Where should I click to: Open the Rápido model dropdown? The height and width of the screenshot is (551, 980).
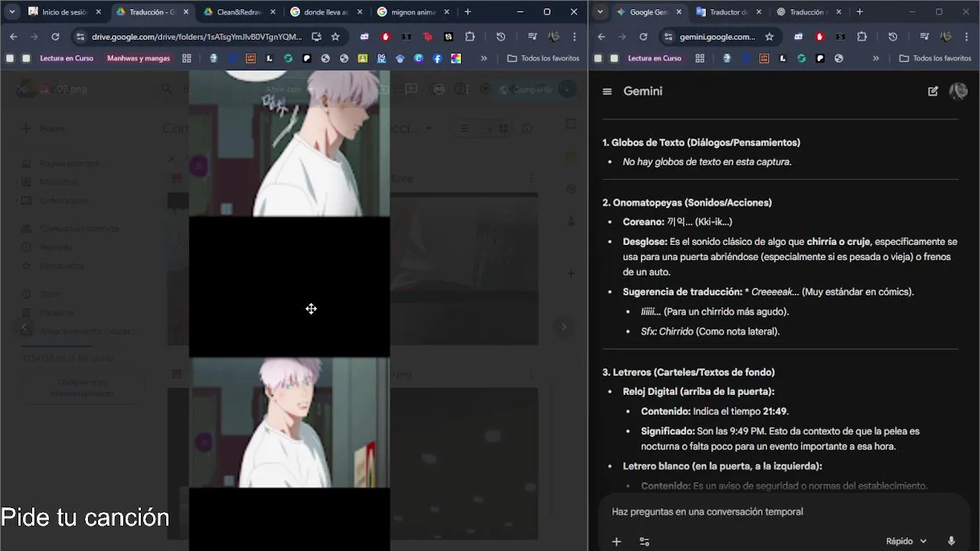(x=906, y=541)
